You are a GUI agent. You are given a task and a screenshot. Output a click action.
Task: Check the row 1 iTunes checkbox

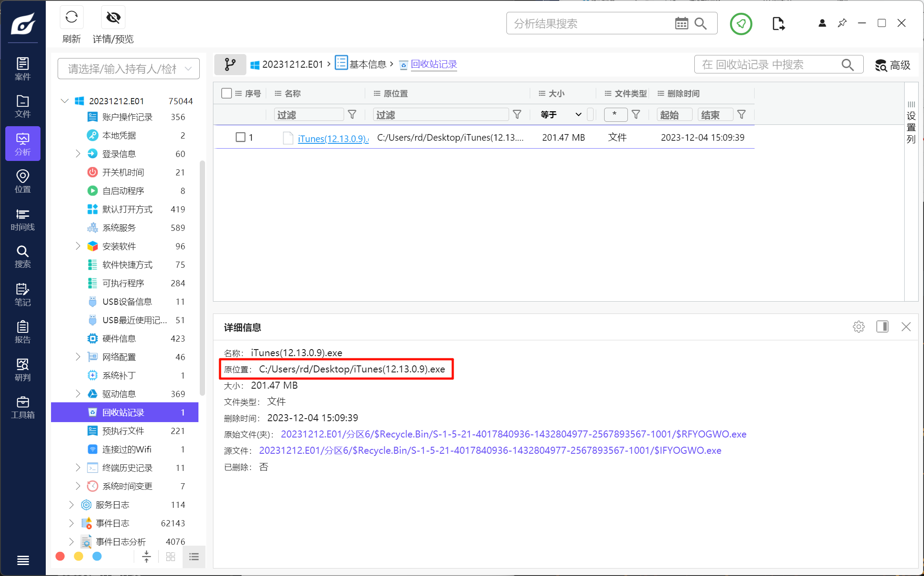(240, 137)
